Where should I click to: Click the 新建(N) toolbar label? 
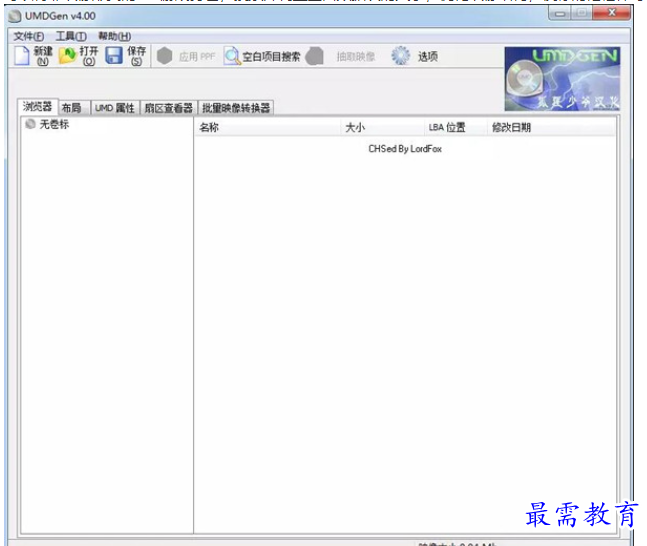pos(43,56)
